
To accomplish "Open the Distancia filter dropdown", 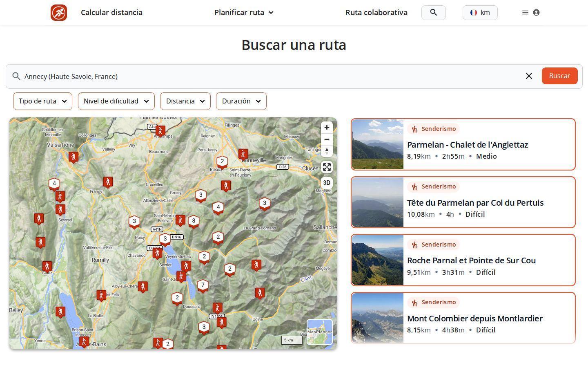I will 185,101.
